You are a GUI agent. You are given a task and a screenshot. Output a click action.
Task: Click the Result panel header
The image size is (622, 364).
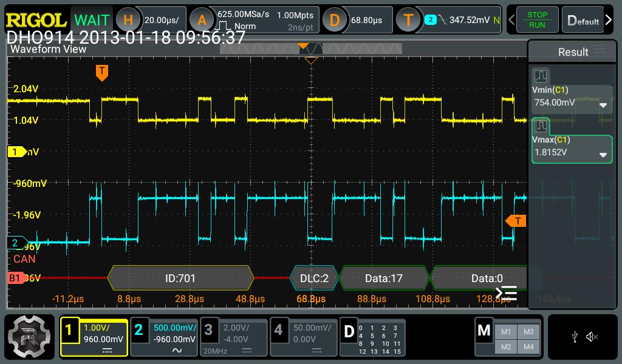click(x=572, y=52)
